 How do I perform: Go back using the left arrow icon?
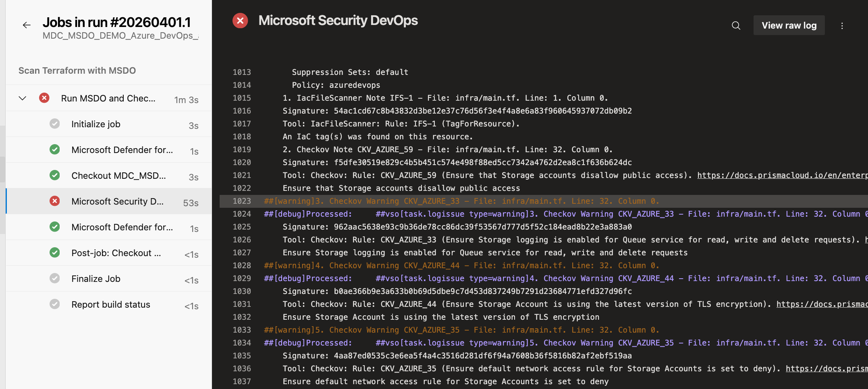pyautogui.click(x=27, y=25)
